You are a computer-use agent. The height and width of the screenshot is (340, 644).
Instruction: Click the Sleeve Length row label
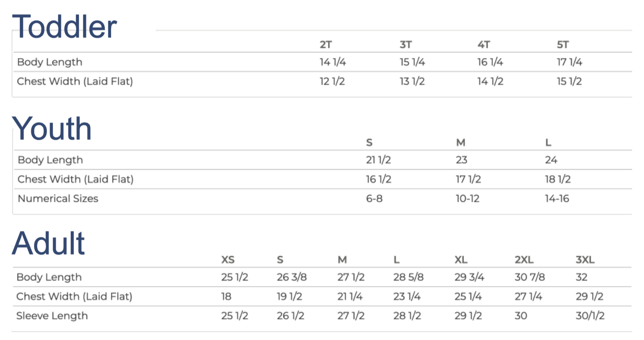(x=52, y=316)
